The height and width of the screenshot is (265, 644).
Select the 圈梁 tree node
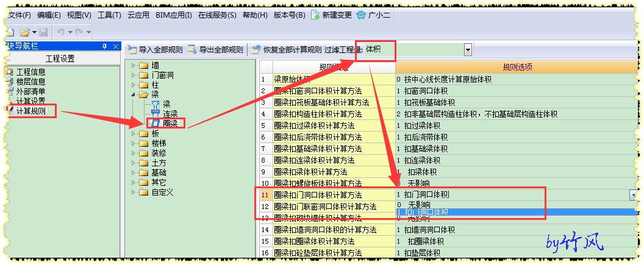coord(170,124)
